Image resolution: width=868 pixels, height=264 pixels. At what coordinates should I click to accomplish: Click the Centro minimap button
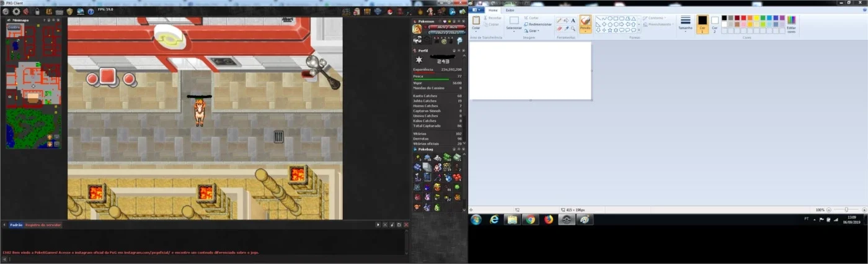[14, 28]
